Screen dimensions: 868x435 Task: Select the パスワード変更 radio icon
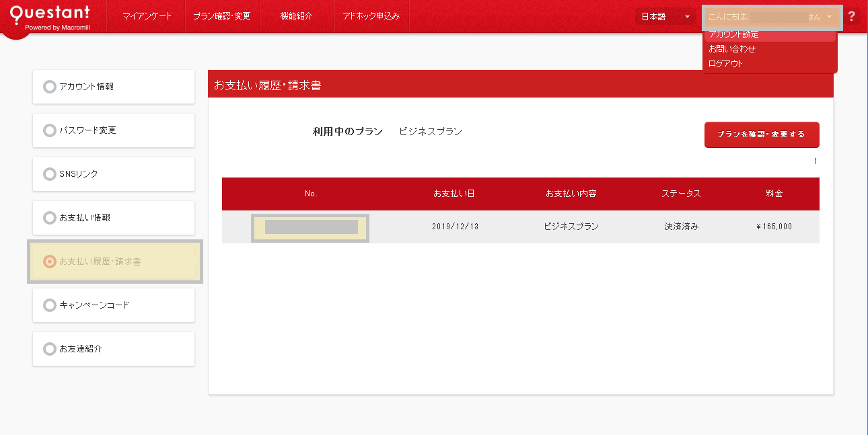(x=49, y=130)
